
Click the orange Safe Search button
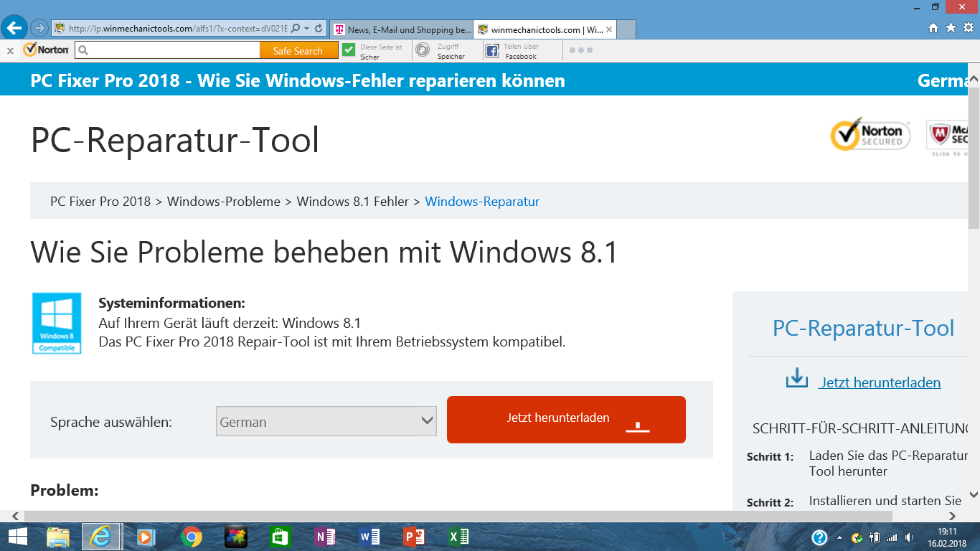pyautogui.click(x=298, y=51)
